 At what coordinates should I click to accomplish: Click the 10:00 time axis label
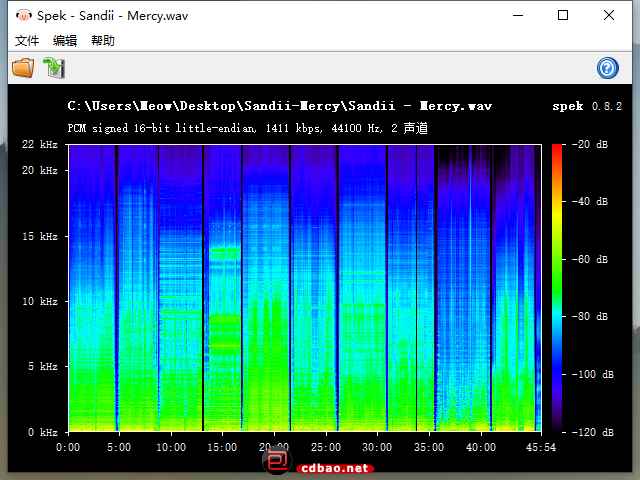point(171,447)
